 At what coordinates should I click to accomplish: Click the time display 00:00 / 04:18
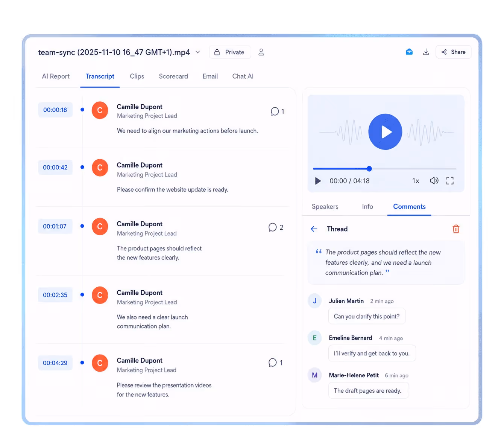tap(350, 181)
